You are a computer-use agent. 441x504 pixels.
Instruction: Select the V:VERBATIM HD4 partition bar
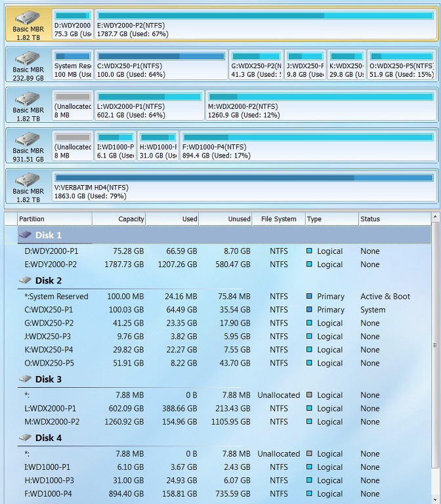pos(244,186)
